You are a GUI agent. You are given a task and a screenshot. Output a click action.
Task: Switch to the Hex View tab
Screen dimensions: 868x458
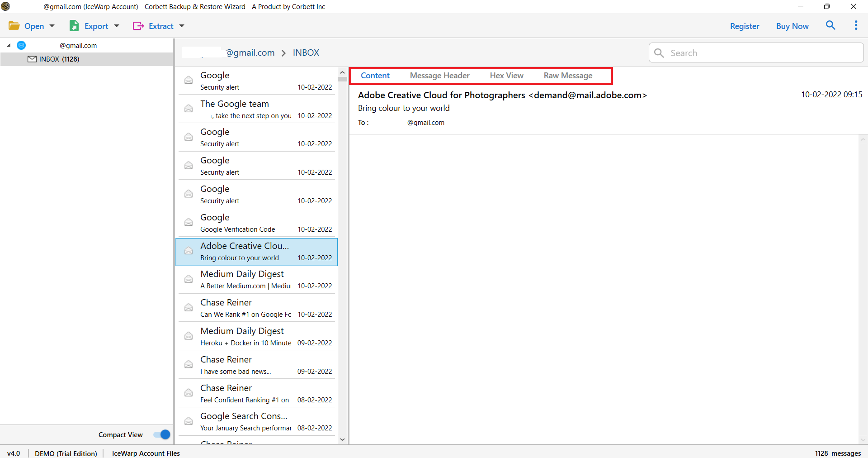coord(506,76)
